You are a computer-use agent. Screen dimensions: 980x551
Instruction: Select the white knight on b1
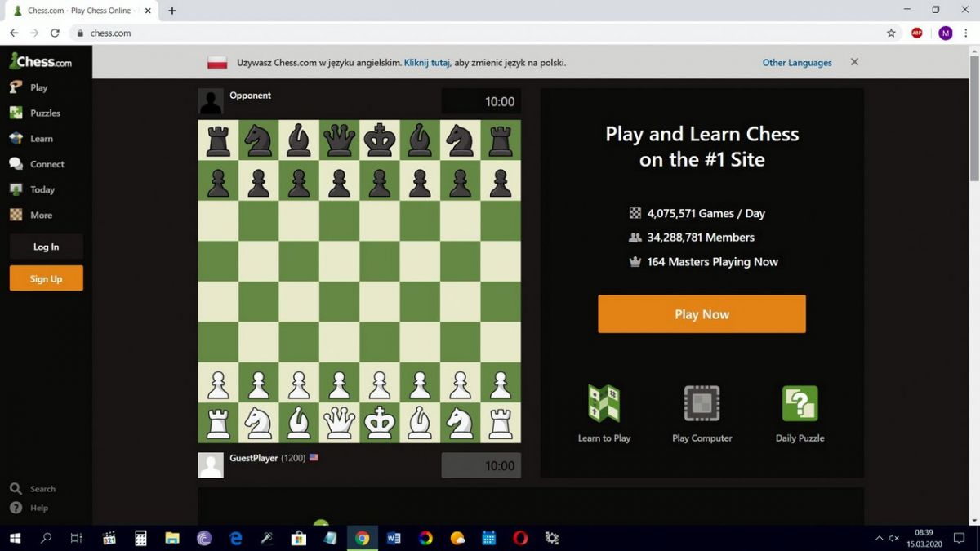[x=258, y=423]
